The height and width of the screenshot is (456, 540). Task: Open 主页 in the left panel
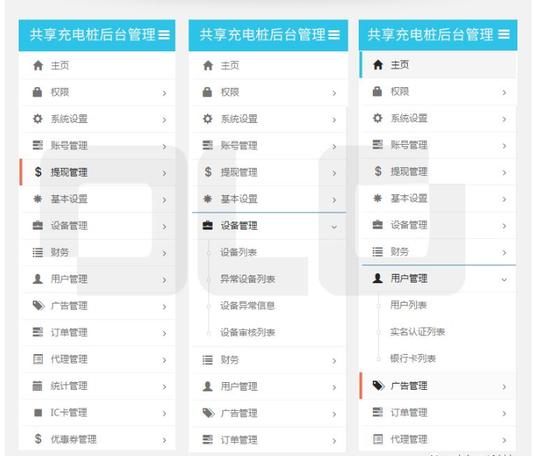point(98,65)
